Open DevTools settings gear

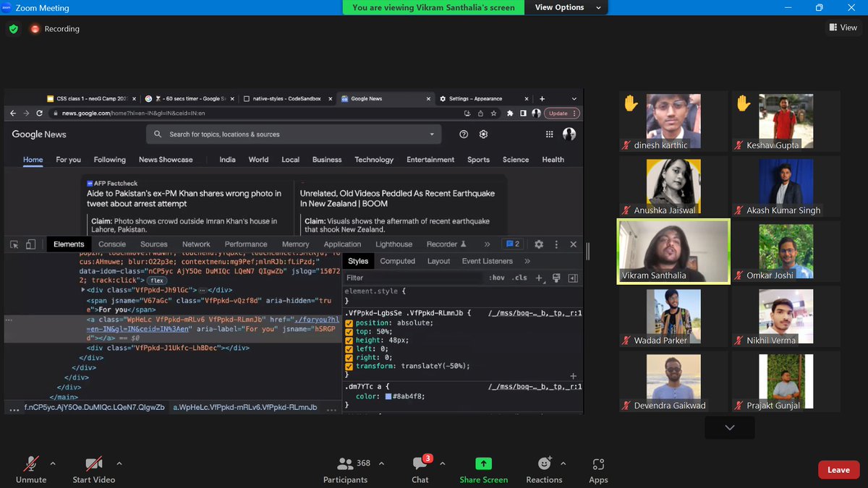tap(539, 244)
